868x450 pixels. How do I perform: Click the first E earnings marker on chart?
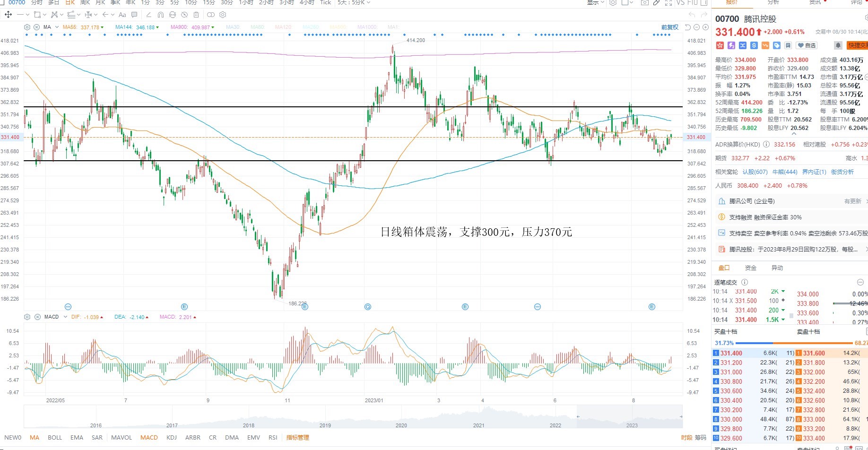tap(184, 307)
